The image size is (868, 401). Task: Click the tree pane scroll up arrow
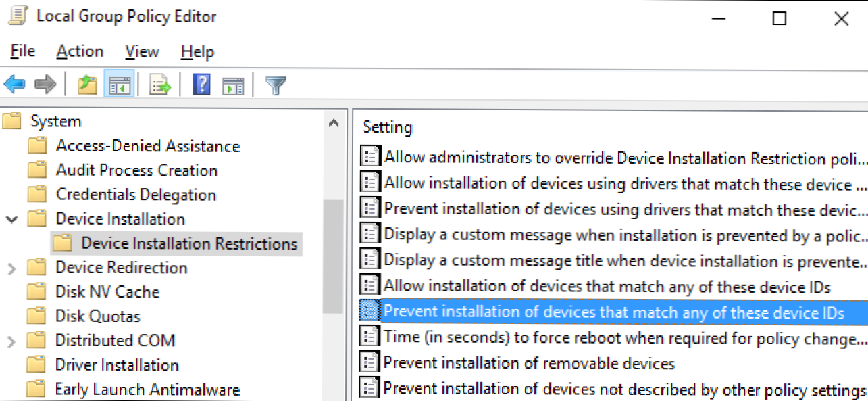tap(333, 123)
